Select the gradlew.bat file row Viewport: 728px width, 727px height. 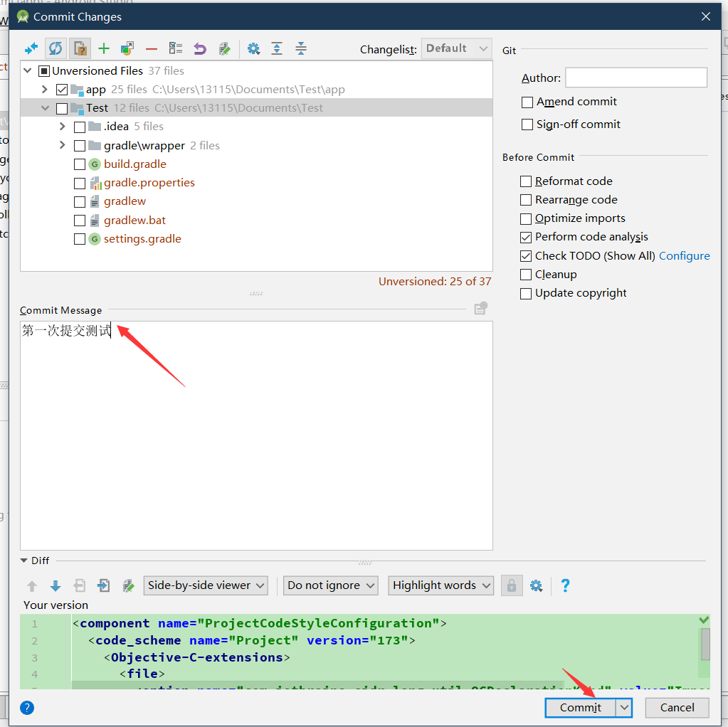click(256, 221)
